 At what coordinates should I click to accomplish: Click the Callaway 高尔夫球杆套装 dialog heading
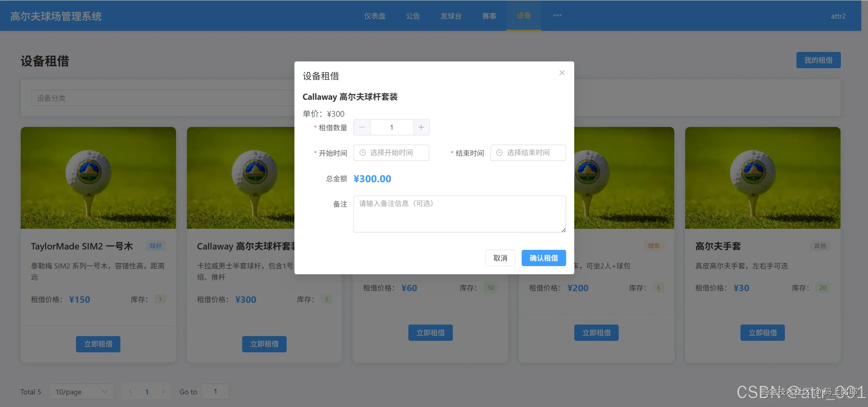[x=350, y=97]
